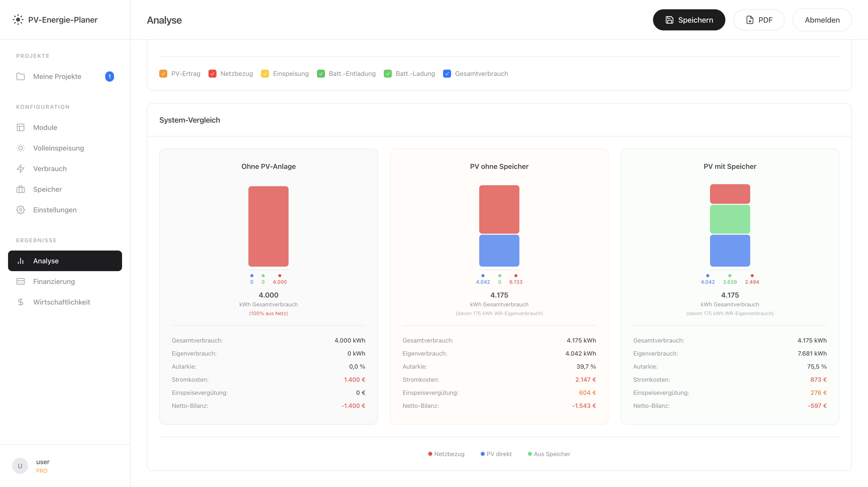Screen dimensions: 868x487
Task: Click the Wirtschaftlichkeit dollar icon
Action: point(21,302)
